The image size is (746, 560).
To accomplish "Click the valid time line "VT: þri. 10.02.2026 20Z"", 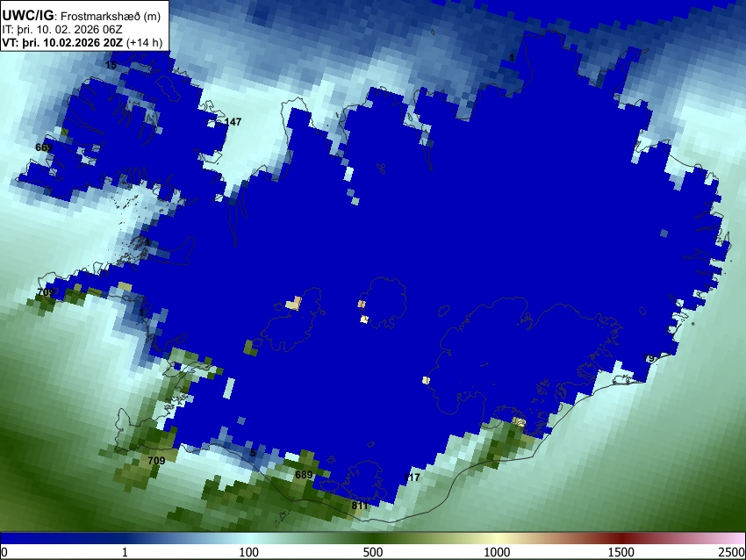I will coord(62,42).
